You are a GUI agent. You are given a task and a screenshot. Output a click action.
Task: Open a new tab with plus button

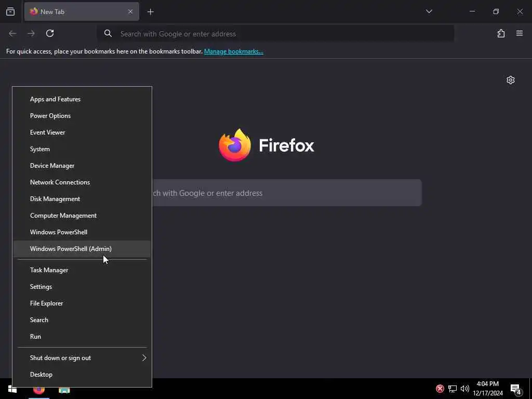click(150, 12)
